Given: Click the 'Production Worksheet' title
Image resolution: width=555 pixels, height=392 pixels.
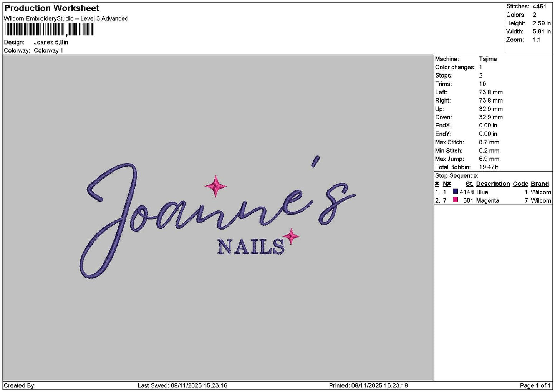Looking at the screenshot, I should click(52, 8).
